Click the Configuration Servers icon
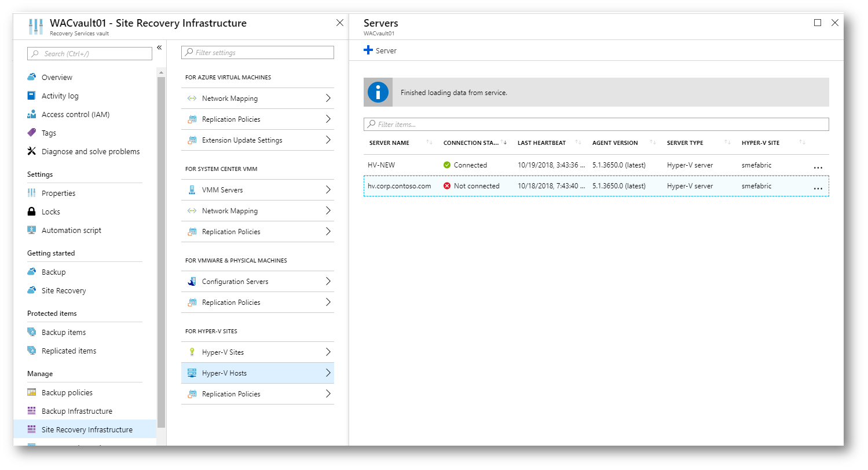868x470 pixels. coord(192,282)
